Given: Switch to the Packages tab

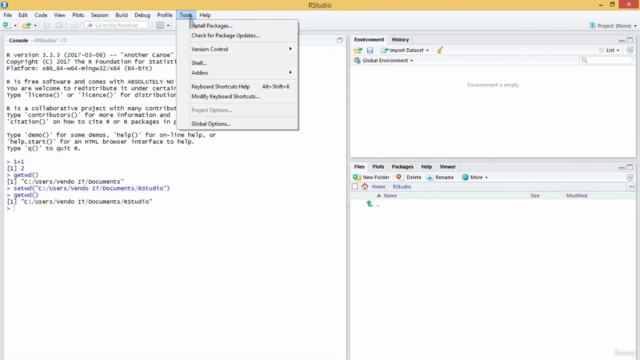Looking at the screenshot, I should (402, 167).
